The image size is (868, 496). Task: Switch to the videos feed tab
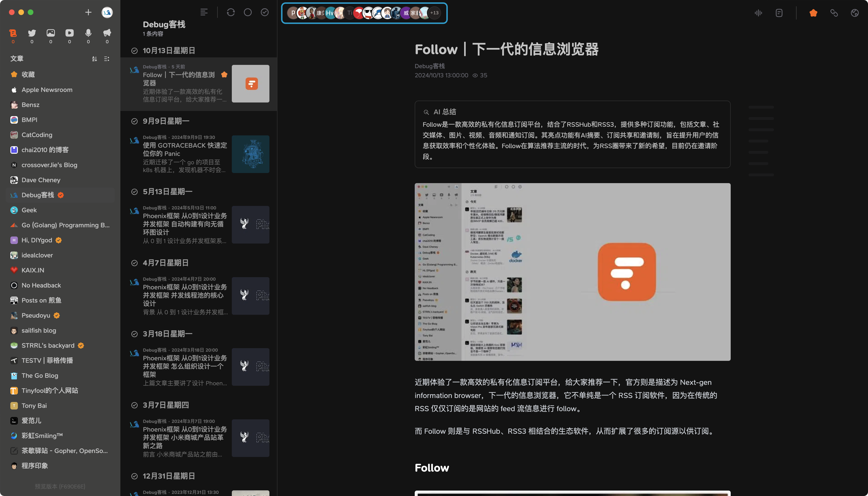coord(70,33)
